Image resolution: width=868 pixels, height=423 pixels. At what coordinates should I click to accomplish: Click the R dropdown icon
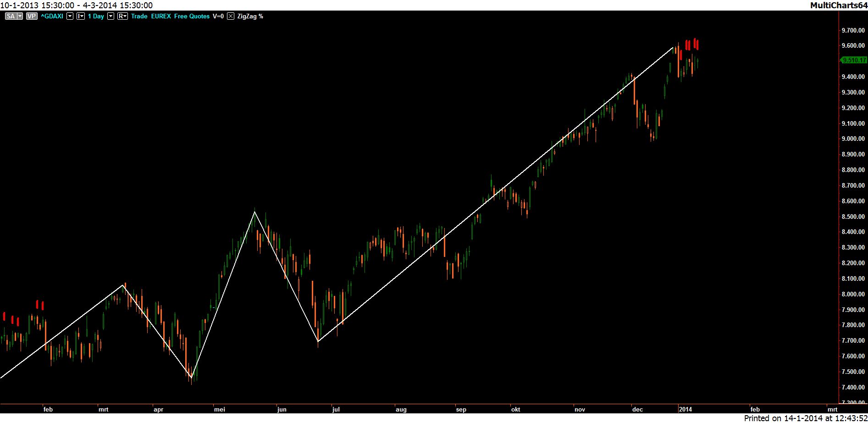[122, 16]
